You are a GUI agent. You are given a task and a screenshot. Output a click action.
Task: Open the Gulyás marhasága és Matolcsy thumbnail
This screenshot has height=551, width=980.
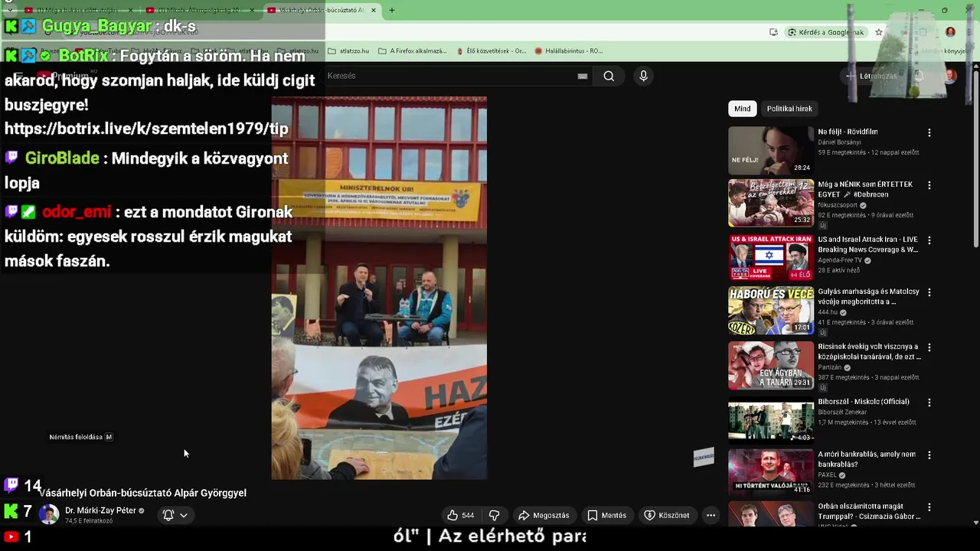(x=770, y=311)
